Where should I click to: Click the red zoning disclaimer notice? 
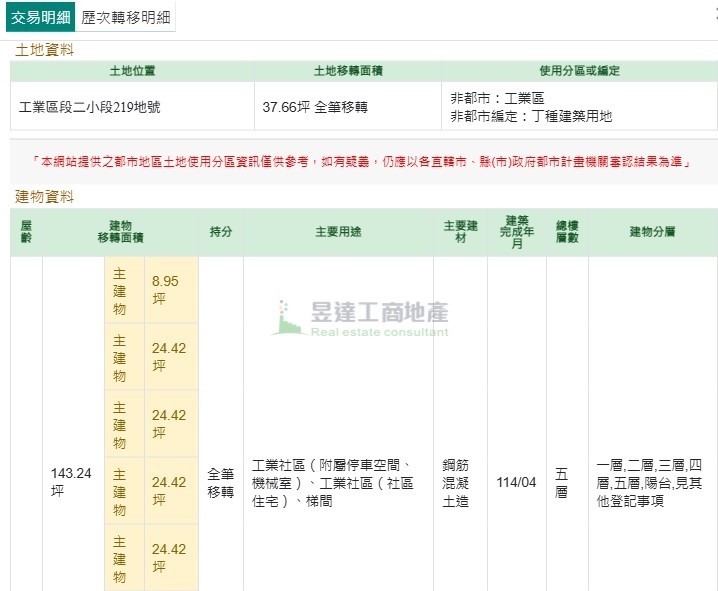tap(359, 161)
